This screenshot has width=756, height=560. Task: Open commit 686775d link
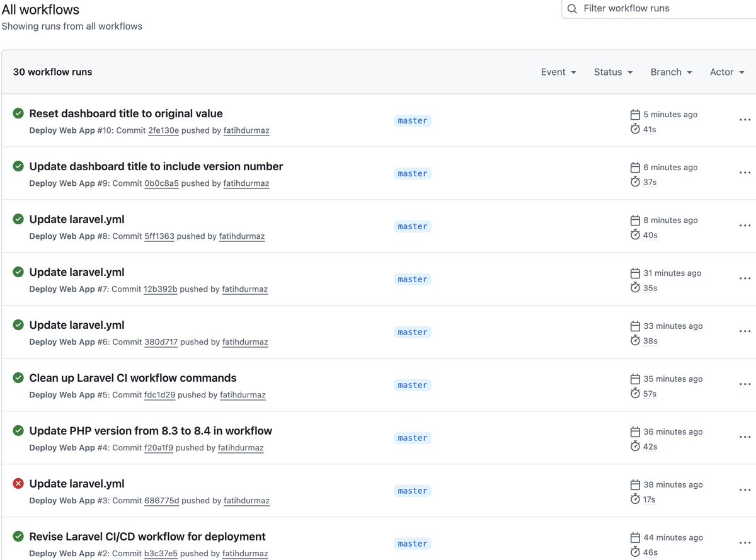(162, 501)
